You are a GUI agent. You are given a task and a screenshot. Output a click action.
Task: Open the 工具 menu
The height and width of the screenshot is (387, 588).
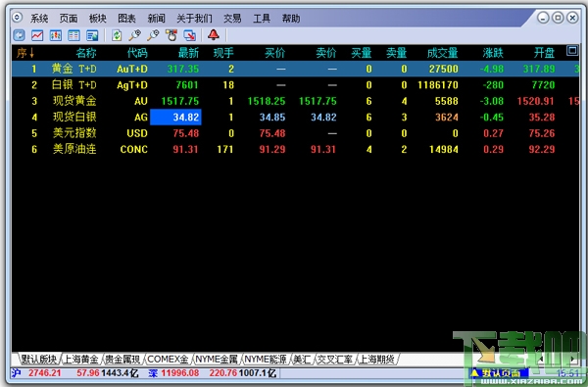(x=262, y=19)
